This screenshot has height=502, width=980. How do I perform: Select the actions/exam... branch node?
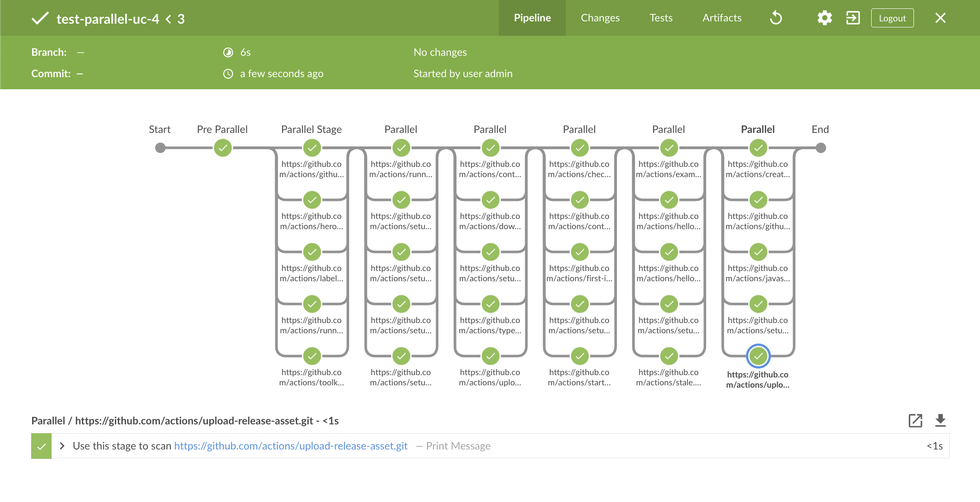click(669, 148)
